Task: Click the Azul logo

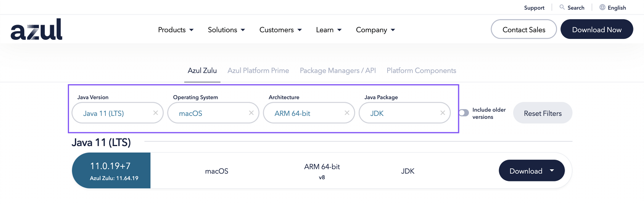Action: [x=36, y=30]
